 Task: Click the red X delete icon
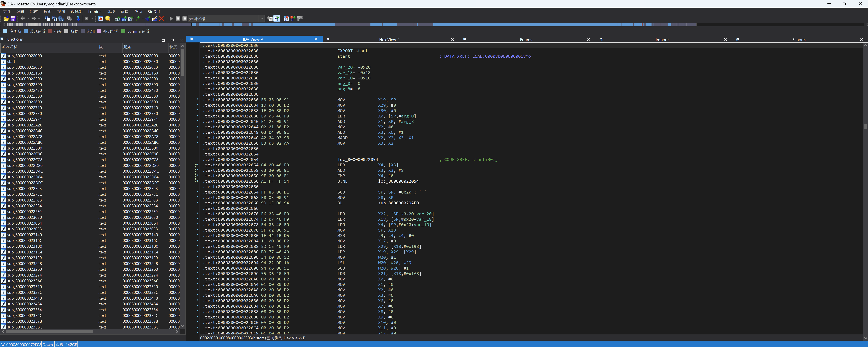point(161,19)
